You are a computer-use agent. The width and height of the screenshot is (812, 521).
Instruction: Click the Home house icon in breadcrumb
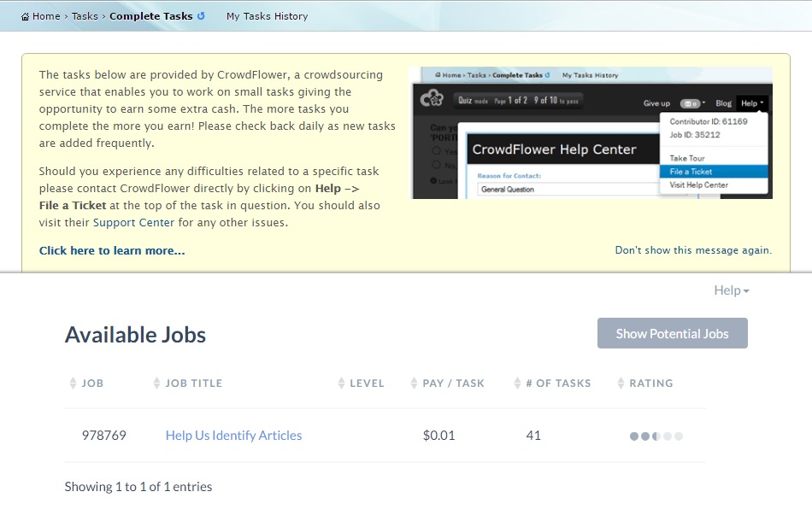[25, 16]
